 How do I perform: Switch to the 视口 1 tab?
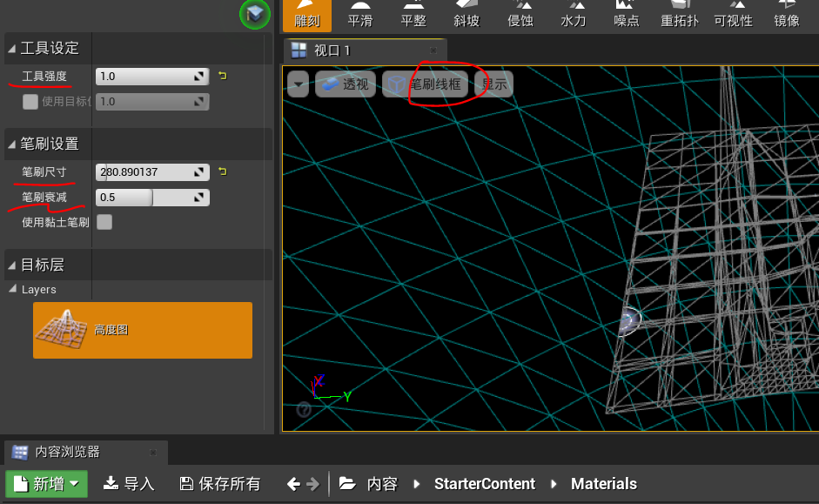point(331,50)
